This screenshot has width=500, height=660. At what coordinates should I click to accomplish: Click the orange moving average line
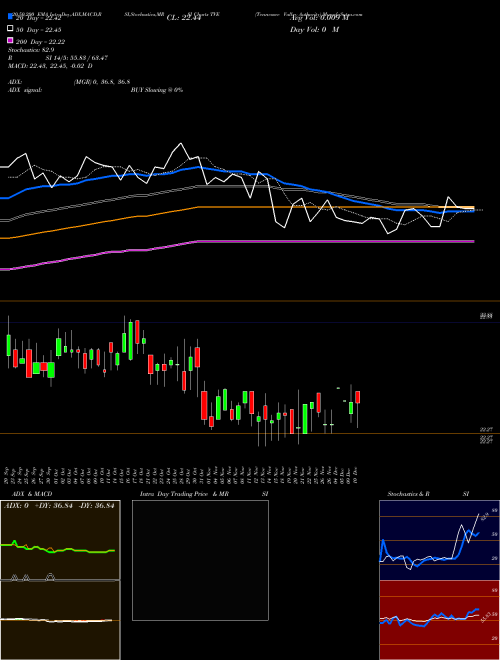click(237, 207)
